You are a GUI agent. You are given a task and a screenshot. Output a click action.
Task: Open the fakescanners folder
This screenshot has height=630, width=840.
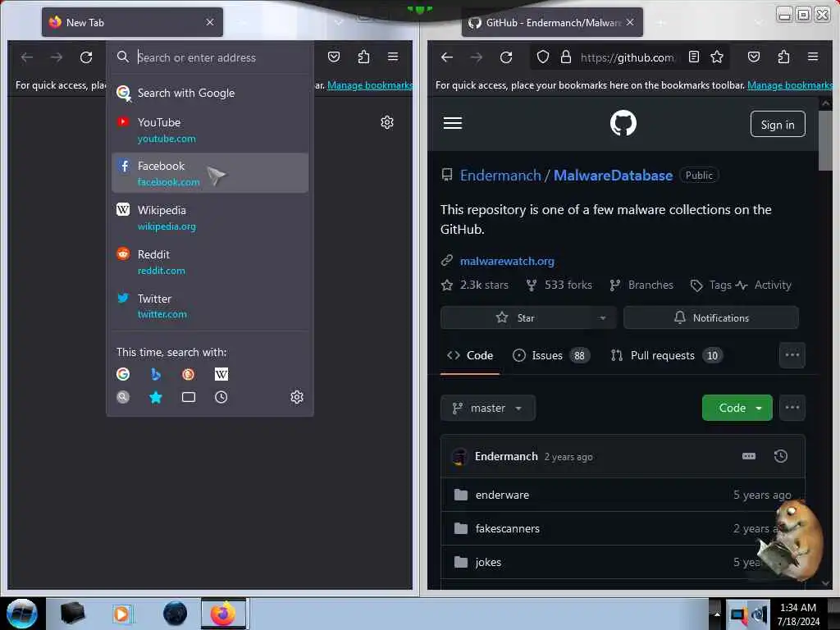tap(507, 529)
